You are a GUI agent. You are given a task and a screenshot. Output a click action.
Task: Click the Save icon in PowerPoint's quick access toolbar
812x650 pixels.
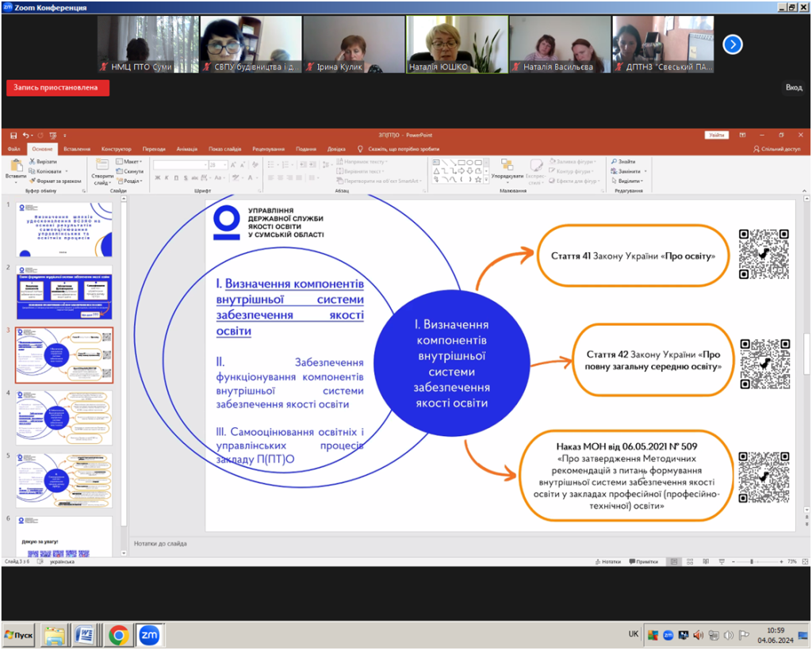13,136
